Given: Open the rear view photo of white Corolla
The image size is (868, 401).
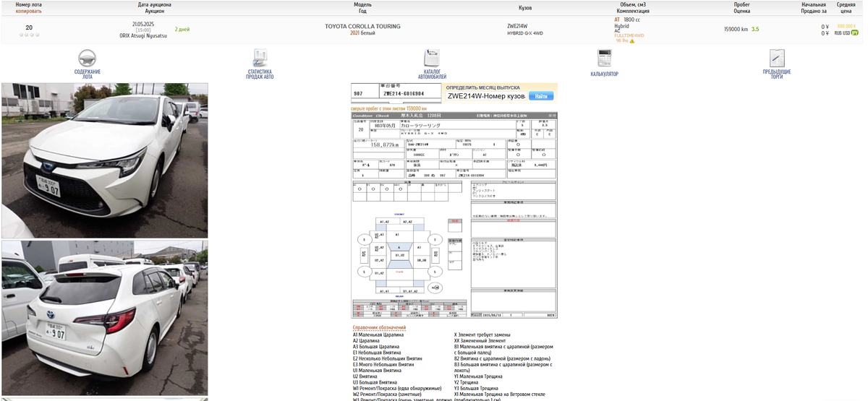Looking at the screenshot, I should click(x=105, y=318).
